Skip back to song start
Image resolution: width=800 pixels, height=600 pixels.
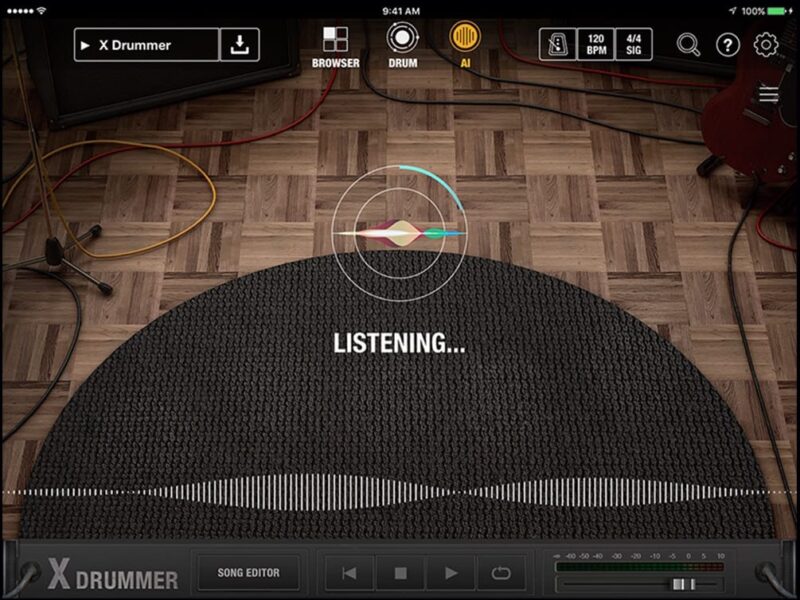click(349, 573)
